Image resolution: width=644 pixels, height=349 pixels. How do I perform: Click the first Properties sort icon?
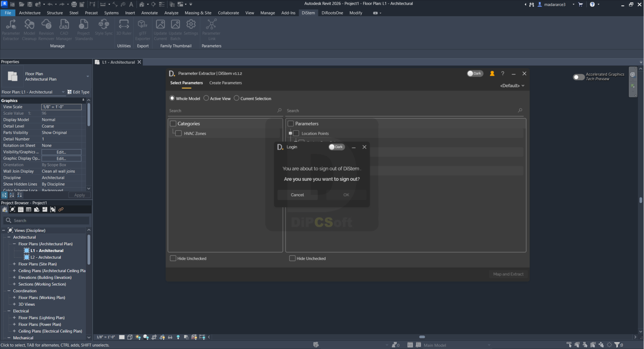click(4, 195)
